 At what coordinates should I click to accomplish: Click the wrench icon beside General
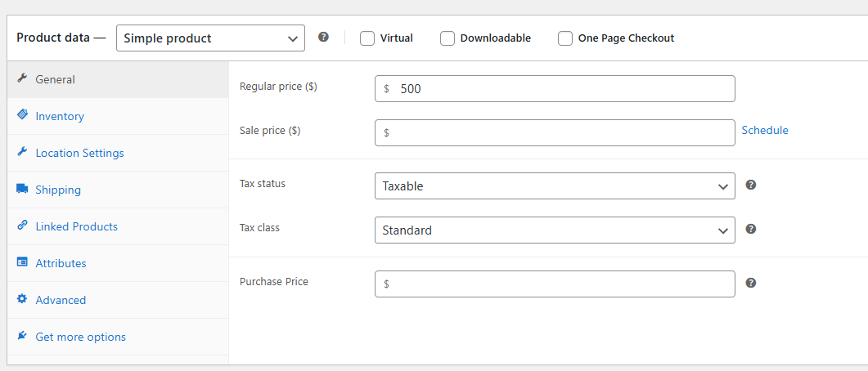click(x=22, y=79)
